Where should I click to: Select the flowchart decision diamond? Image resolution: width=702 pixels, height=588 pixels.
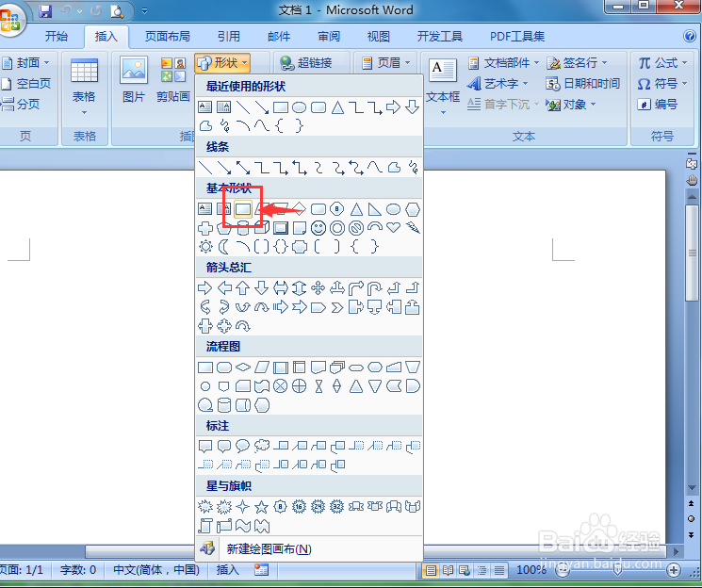tap(243, 367)
